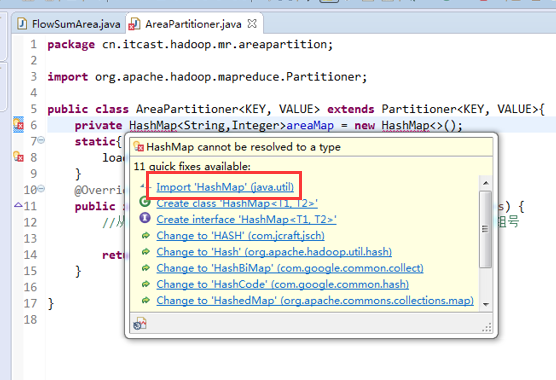This screenshot has width=556, height=380.
Task: Switch to the FlowSumArea.java tab
Action: pos(69,24)
